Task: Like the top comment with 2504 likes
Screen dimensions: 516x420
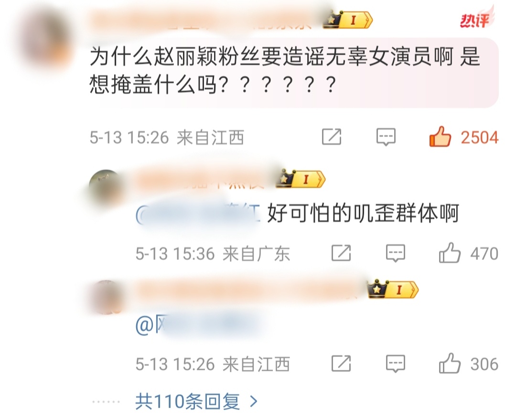Action: (440, 137)
